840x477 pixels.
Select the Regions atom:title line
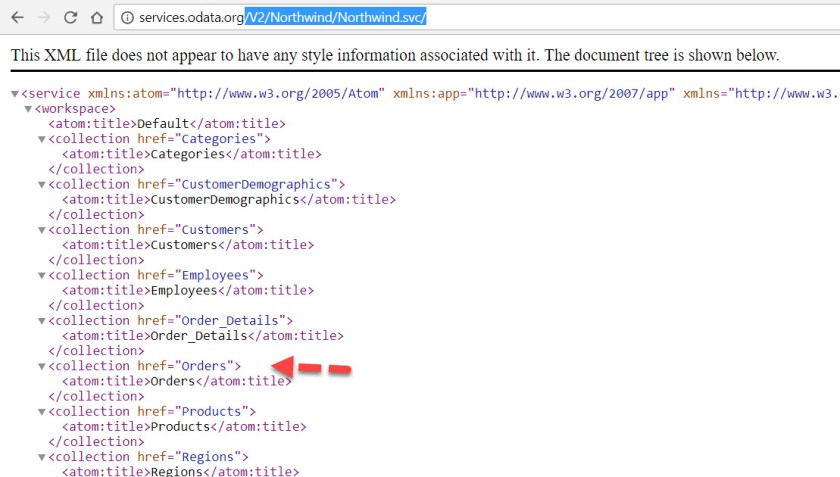click(x=181, y=471)
